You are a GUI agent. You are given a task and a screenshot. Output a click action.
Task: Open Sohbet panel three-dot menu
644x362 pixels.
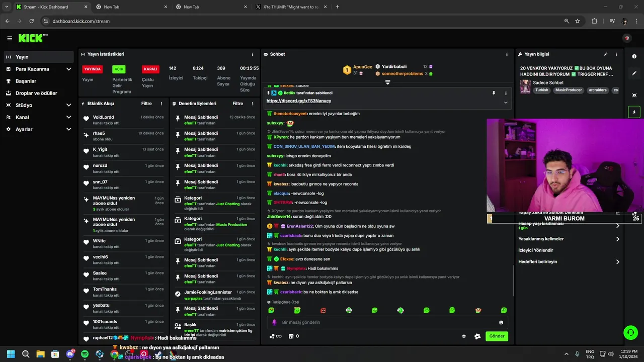[x=507, y=54]
